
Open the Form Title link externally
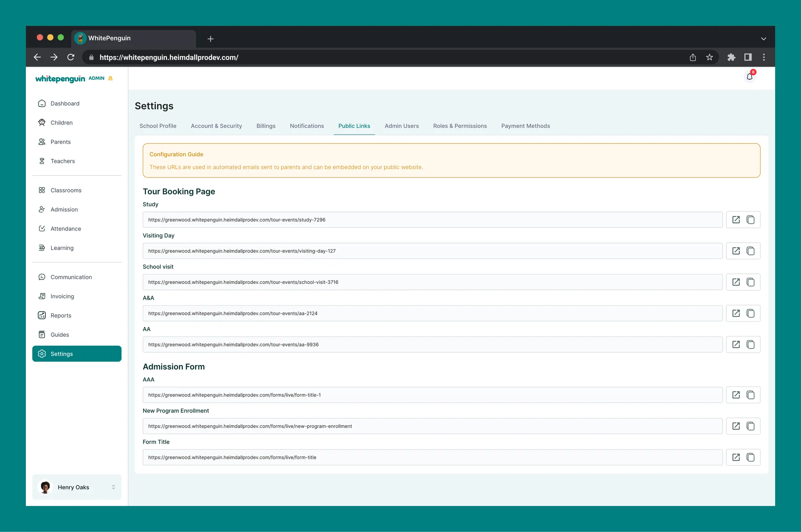click(x=736, y=457)
